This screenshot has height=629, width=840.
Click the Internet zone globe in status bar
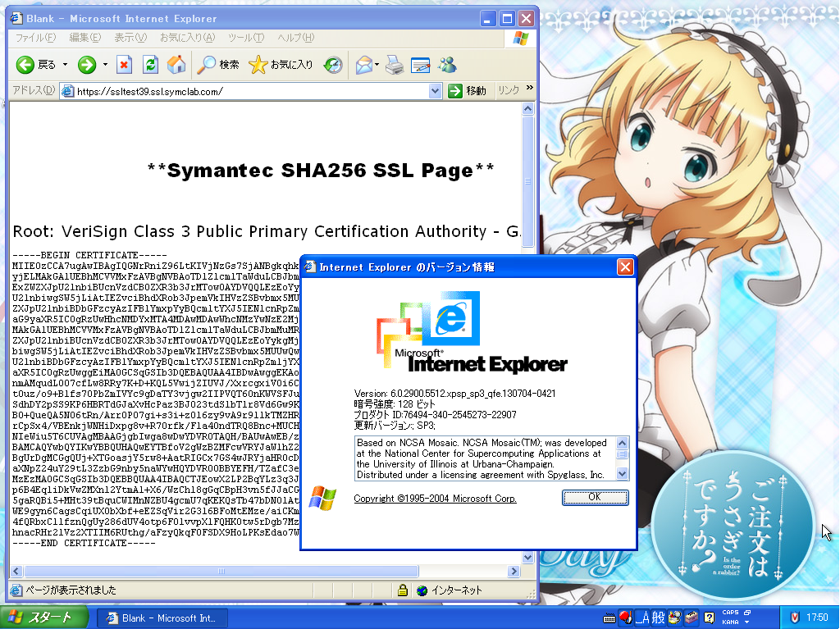422,590
